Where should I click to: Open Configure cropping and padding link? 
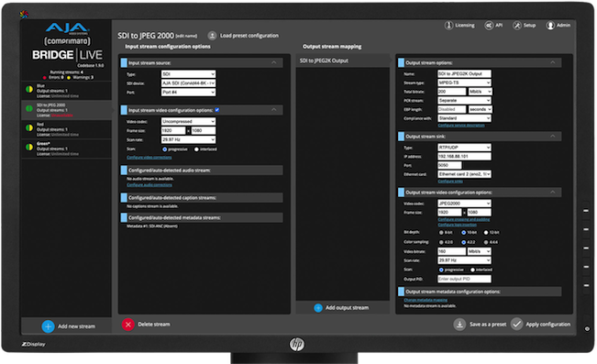pyautogui.click(x=464, y=220)
